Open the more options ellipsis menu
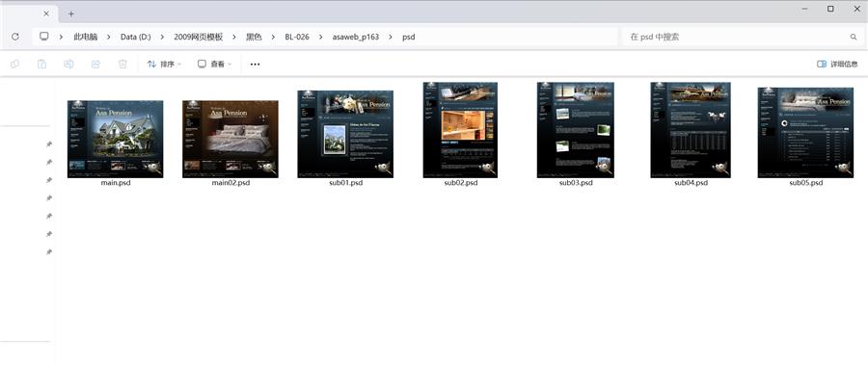Image resolution: width=868 pixels, height=366 pixels. (255, 65)
